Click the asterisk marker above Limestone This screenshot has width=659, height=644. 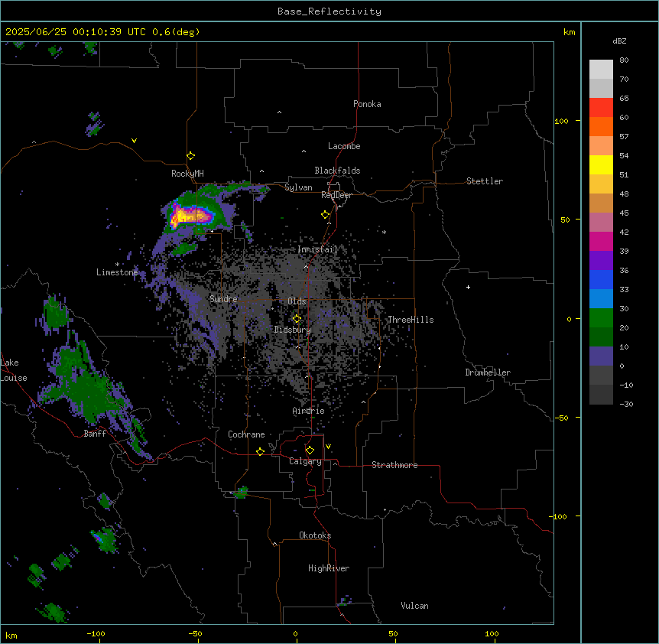pos(117,265)
